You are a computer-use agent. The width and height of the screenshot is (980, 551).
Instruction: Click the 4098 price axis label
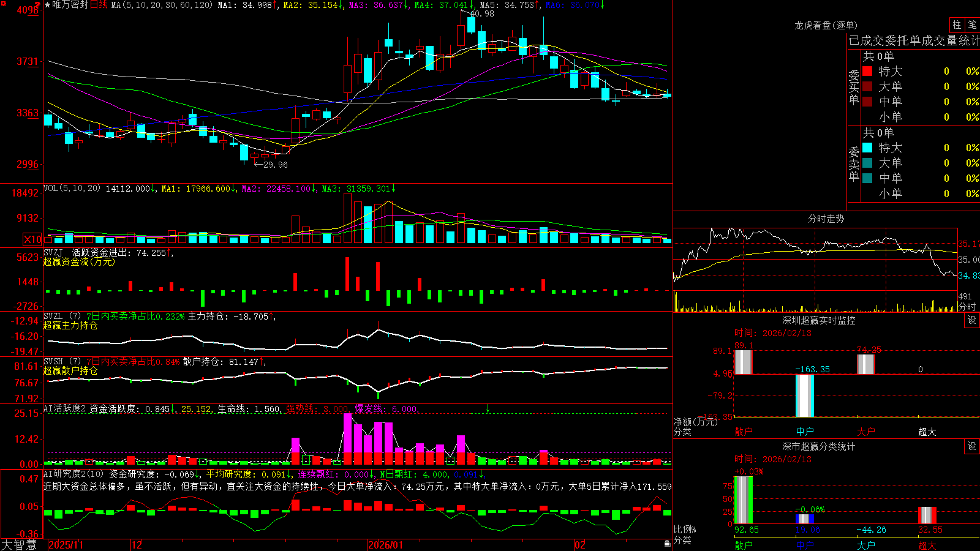(28, 10)
